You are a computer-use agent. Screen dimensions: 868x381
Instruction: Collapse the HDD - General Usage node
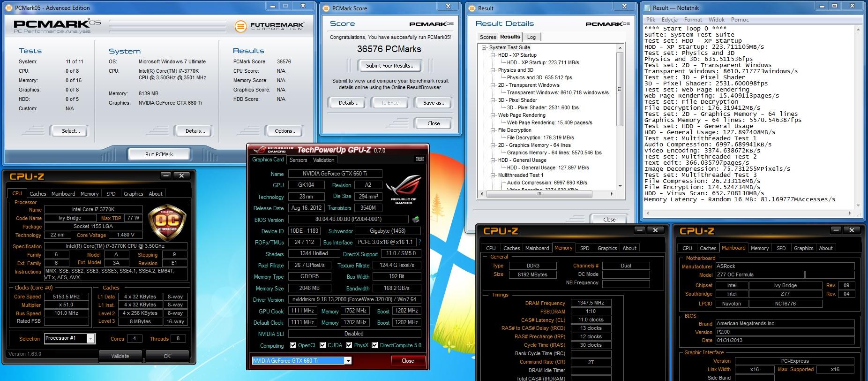[x=494, y=160]
